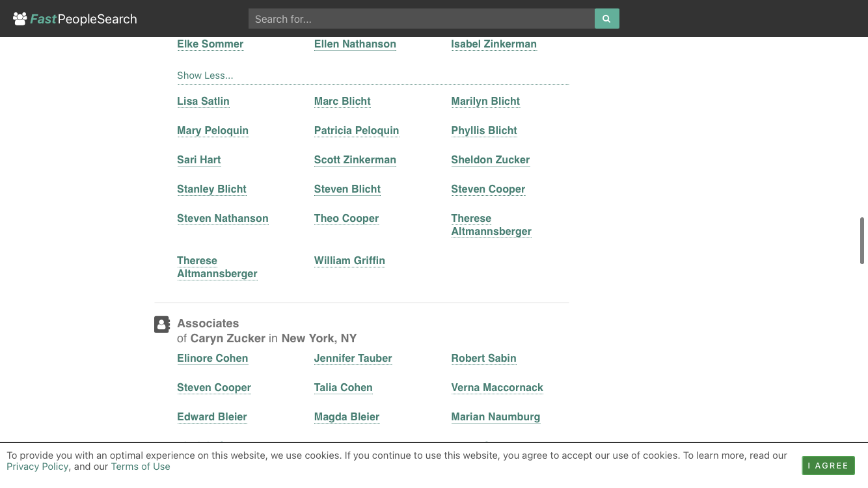Select Phyllis Blicht link
868x488 pixels.
484,131
